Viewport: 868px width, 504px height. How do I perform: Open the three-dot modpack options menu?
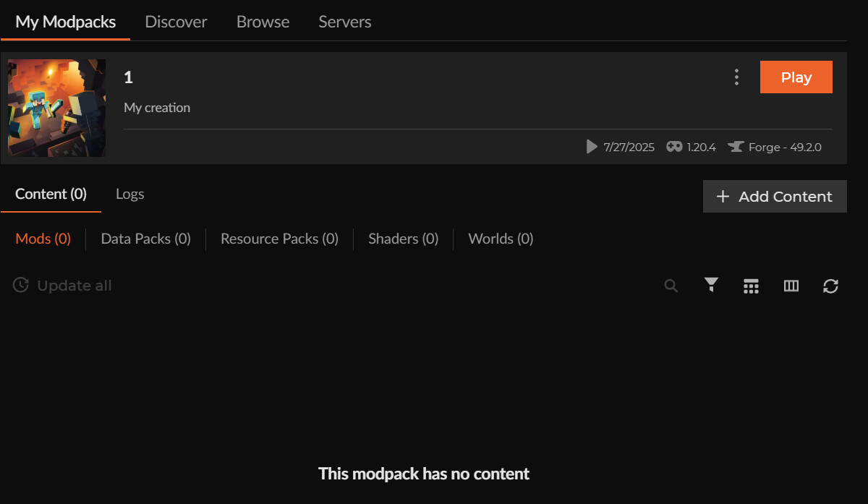(736, 77)
